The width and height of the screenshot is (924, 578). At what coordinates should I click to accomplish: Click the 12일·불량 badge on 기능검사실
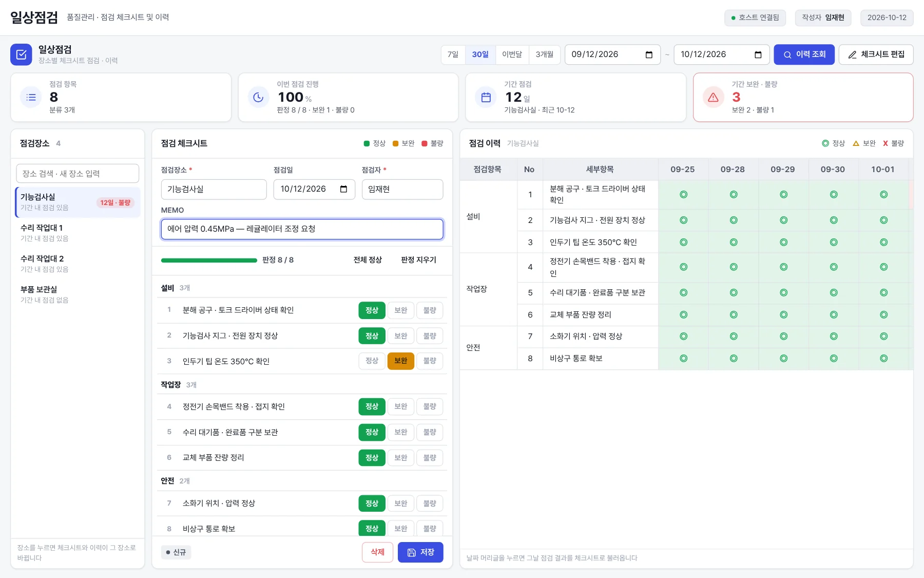pyautogui.click(x=115, y=202)
